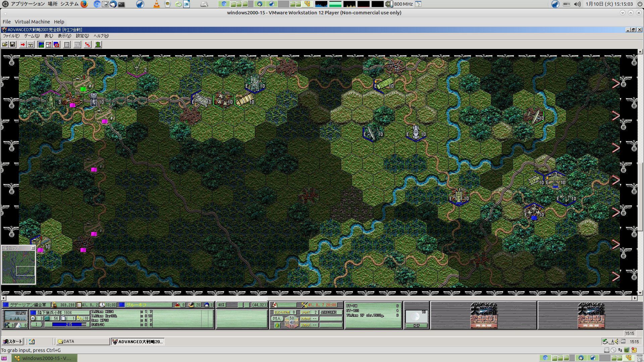Launch Firefox from the top panel
Image resolution: width=644 pixels, height=362 pixels.
(84, 4)
